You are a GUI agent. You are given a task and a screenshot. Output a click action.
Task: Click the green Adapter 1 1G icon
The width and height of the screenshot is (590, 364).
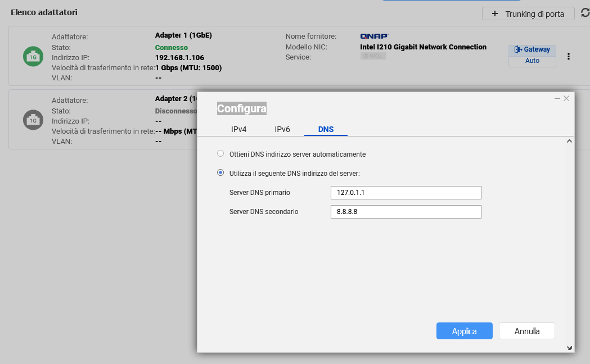(33, 56)
